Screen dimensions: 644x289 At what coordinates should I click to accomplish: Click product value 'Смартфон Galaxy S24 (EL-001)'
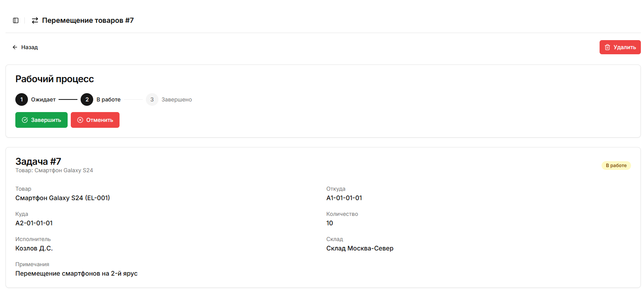(x=63, y=198)
